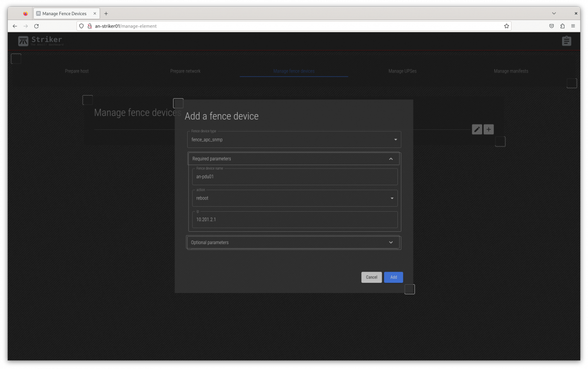Click the browser back arrow

coord(15,26)
